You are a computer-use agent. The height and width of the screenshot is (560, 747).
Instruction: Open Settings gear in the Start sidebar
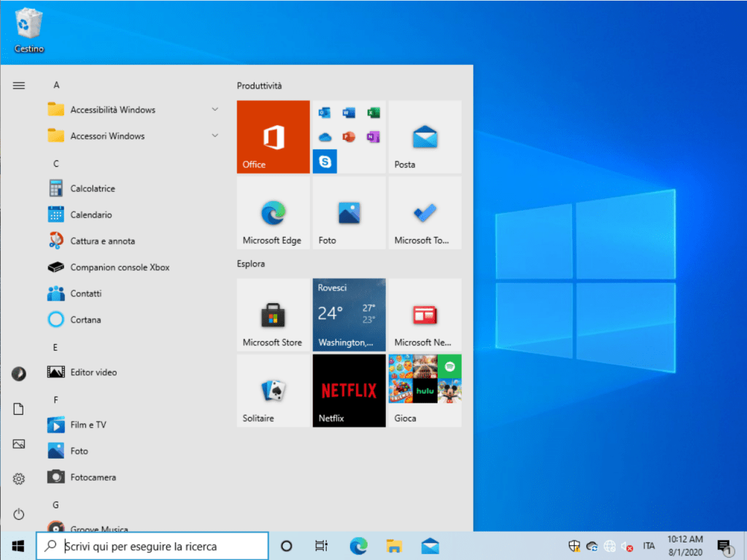click(18, 479)
